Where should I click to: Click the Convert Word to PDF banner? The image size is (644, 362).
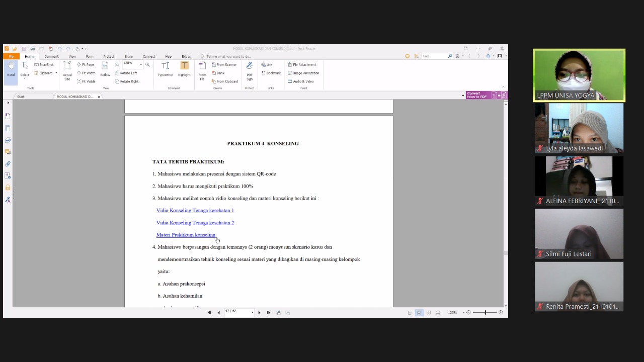click(486, 95)
